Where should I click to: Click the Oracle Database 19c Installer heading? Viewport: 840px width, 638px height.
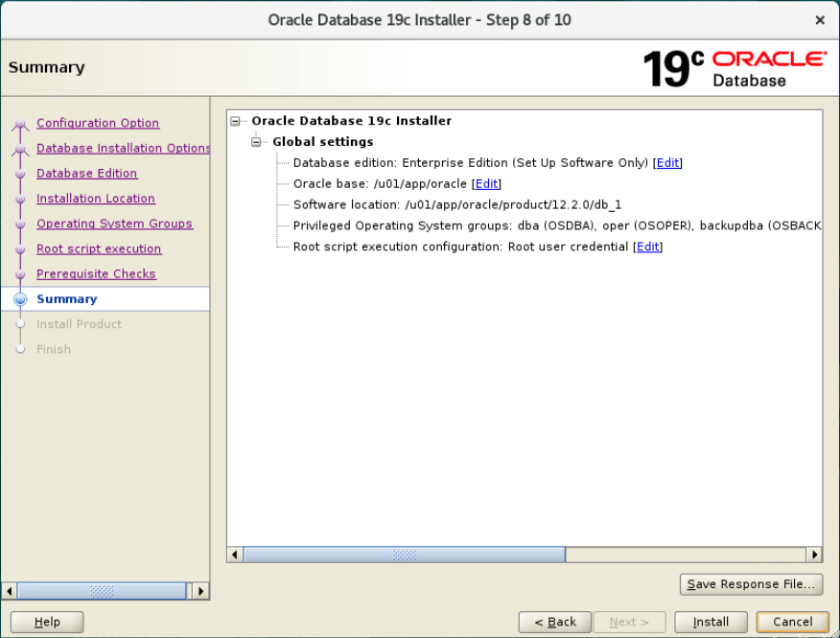351,121
